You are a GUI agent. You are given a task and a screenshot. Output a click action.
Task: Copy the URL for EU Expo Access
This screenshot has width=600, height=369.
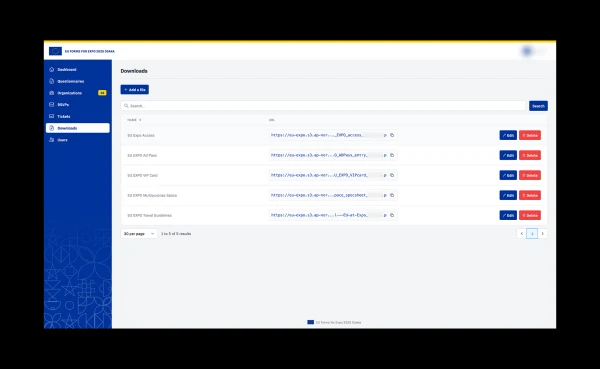point(392,135)
